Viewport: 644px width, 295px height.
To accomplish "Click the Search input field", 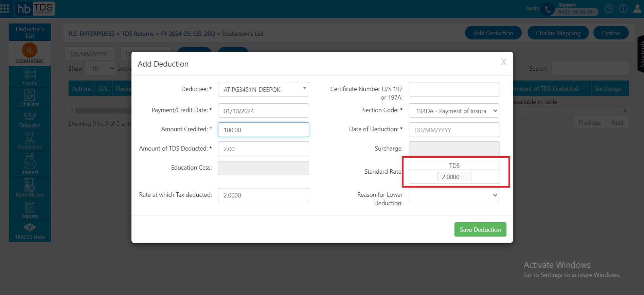I will tap(590, 68).
